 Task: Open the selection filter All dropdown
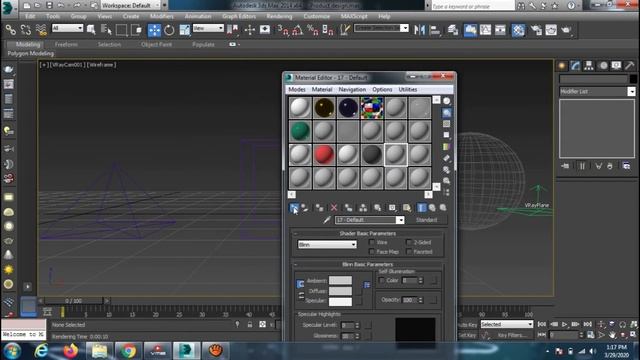coord(67,28)
